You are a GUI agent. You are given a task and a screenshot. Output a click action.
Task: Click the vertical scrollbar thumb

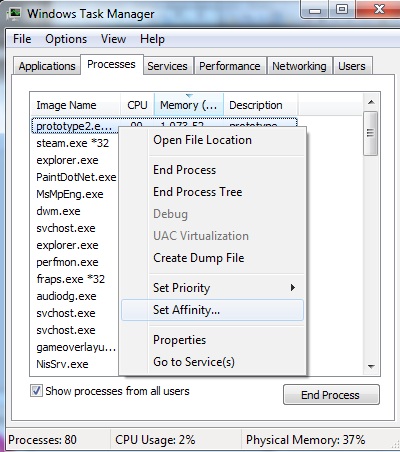[371, 134]
